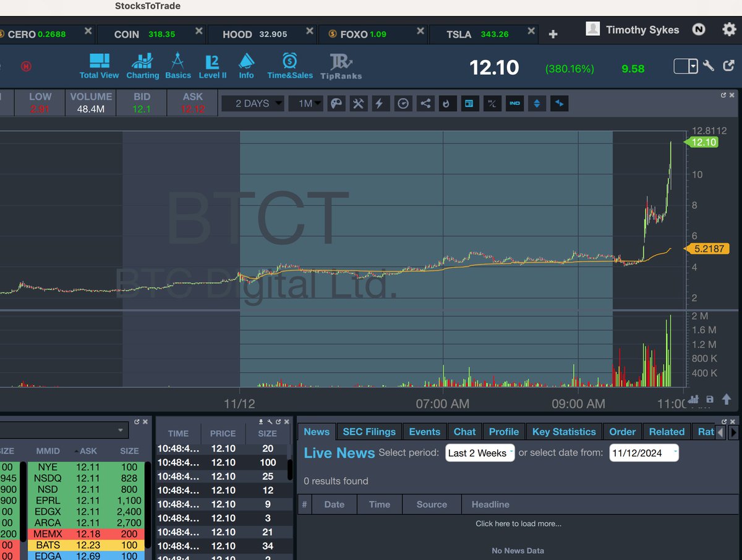Open the Order tab
Image resolution: width=742 pixels, height=560 pixels.
[622, 431]
